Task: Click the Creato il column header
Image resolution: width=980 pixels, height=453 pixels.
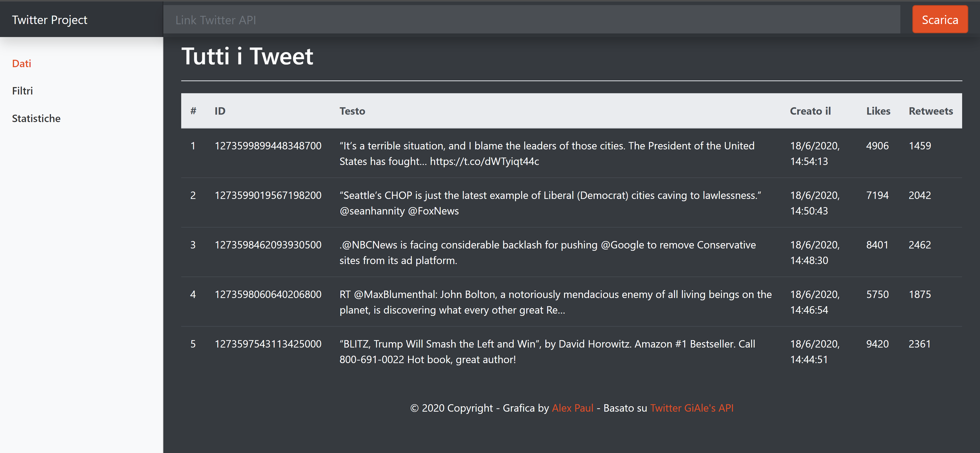Action: tap(810, 111)
